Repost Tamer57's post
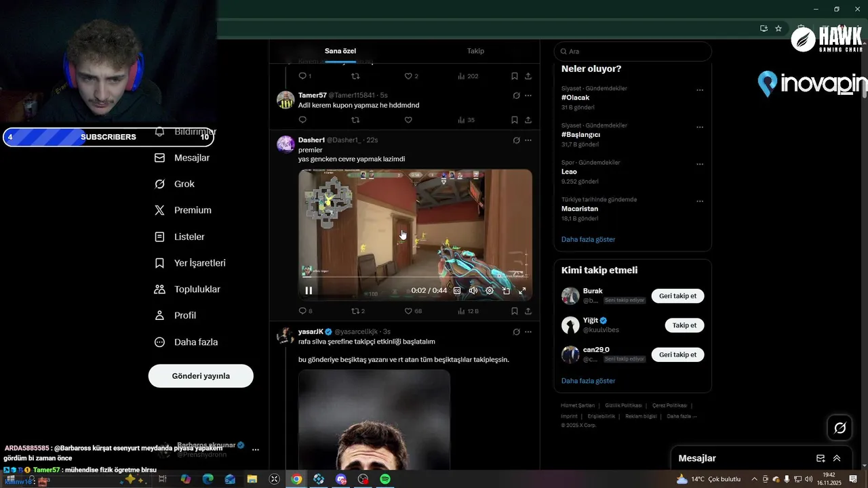This screenshot has height=488, width=868. tap(355, 120)
